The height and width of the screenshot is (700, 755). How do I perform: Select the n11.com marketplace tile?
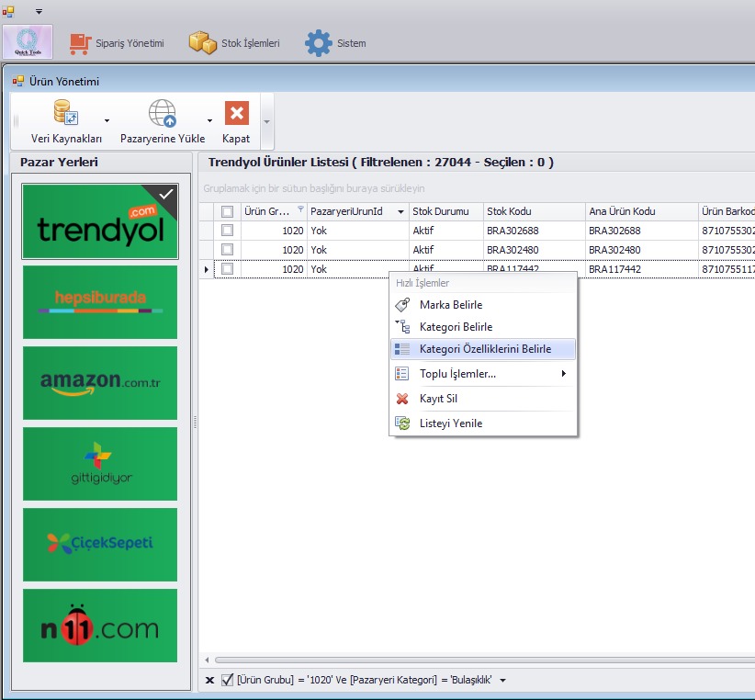[100, 626]
